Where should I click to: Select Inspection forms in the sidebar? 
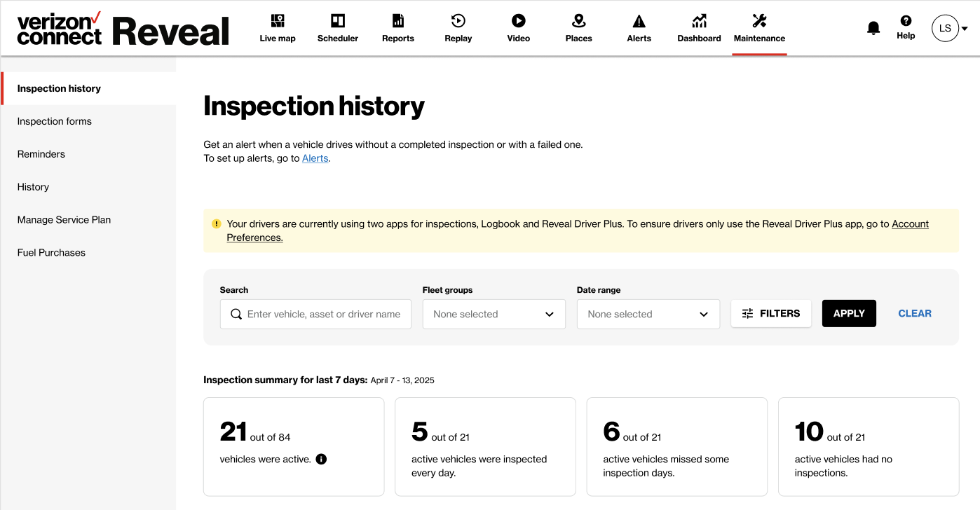pos(55,121)
